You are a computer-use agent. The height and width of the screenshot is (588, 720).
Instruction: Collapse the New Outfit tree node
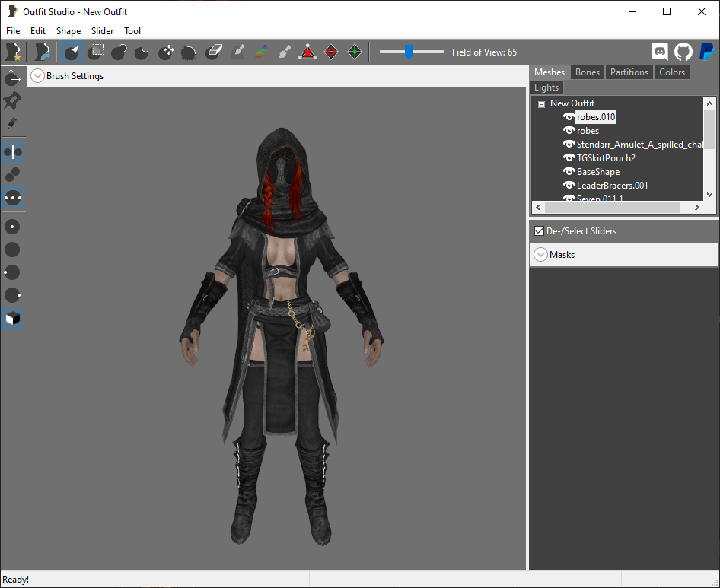pyautogui.click(x=541, y=104)
